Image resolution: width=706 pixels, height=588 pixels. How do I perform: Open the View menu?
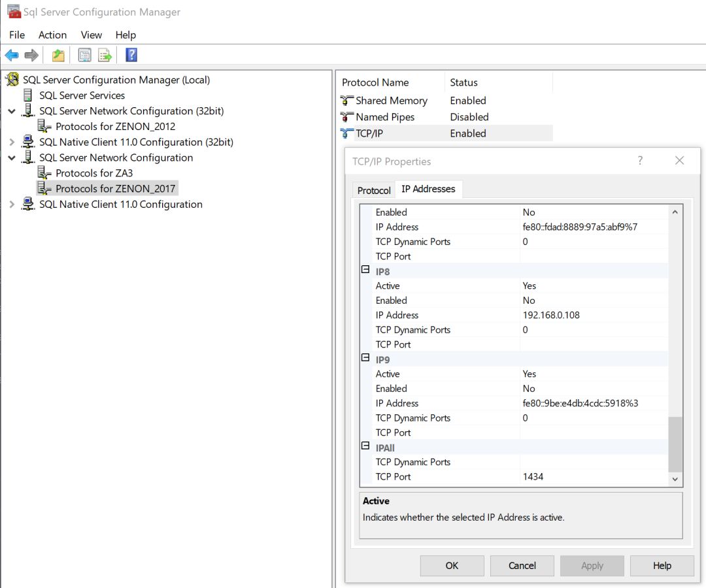[x=92, y=35]
